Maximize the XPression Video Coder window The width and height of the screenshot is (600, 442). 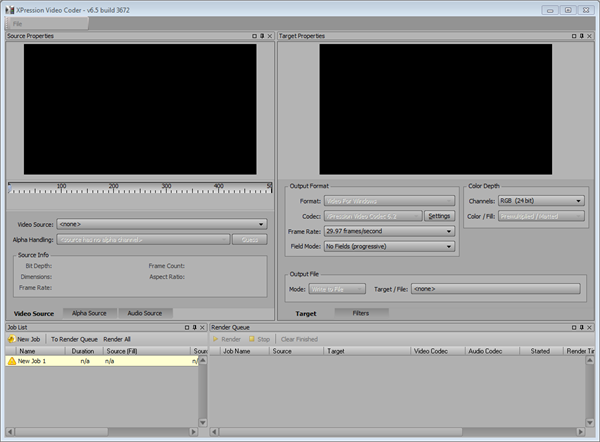coord(568,10)
